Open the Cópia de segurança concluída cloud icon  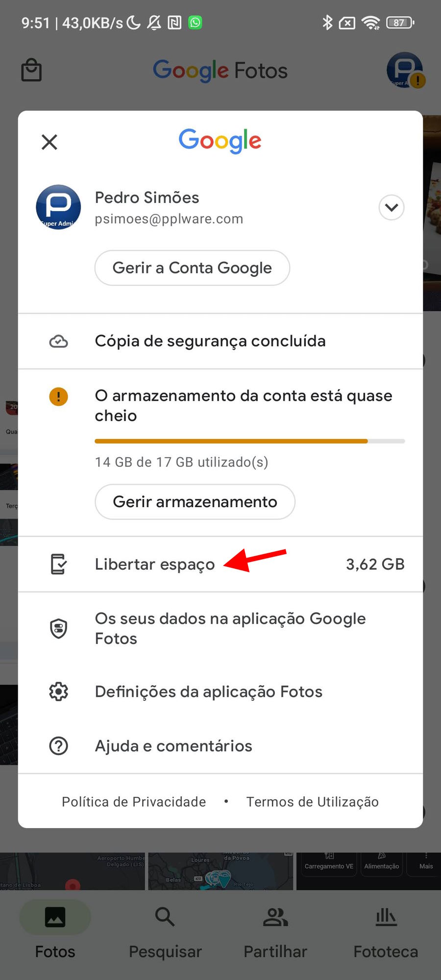point(59,342)
